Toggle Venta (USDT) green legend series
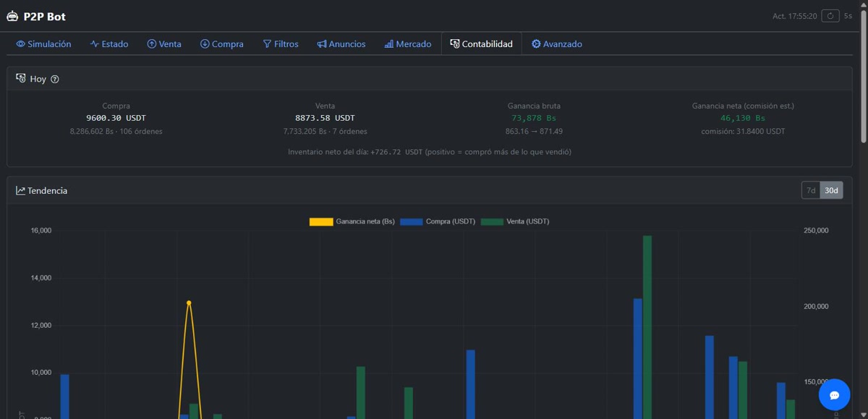Screen dimensions: 868x419 515,221
